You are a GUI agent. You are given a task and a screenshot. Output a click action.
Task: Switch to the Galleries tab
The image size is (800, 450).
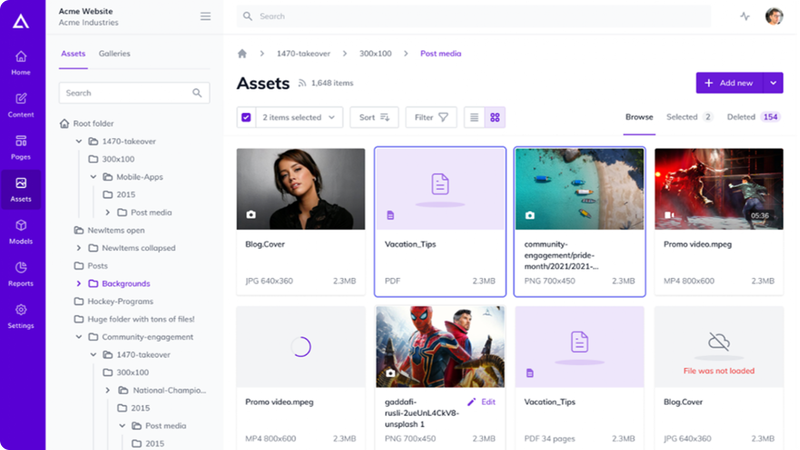coord(114,54)
